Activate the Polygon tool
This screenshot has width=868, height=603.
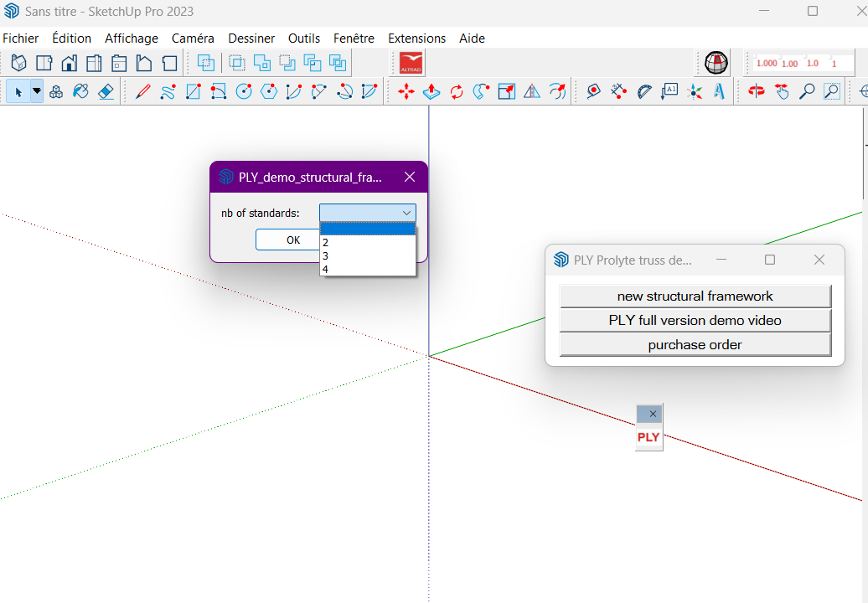269,91
